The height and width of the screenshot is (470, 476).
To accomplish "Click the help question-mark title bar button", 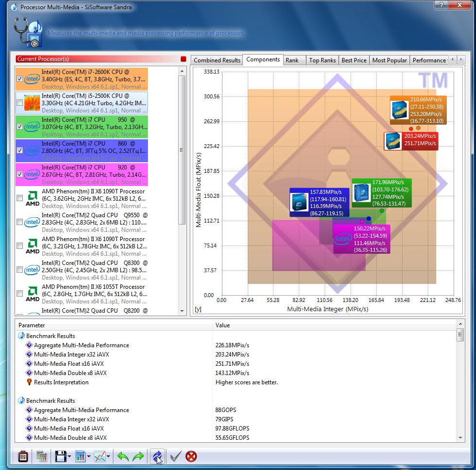I will pos(441,4).
